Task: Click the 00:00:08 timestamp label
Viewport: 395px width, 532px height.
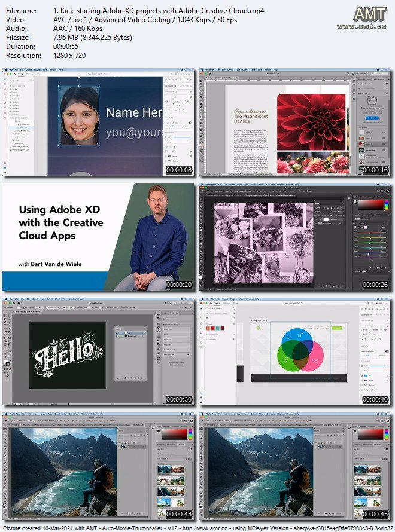Action: 179,170
